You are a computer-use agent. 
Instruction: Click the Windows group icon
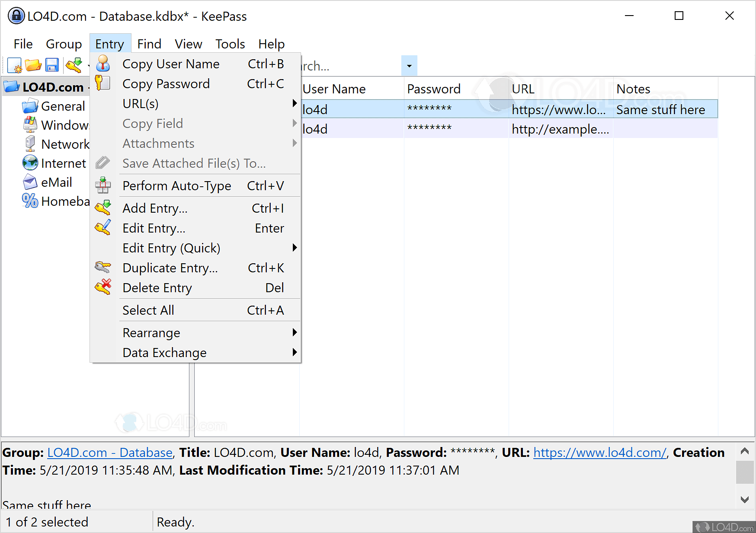tap(30, 125)
